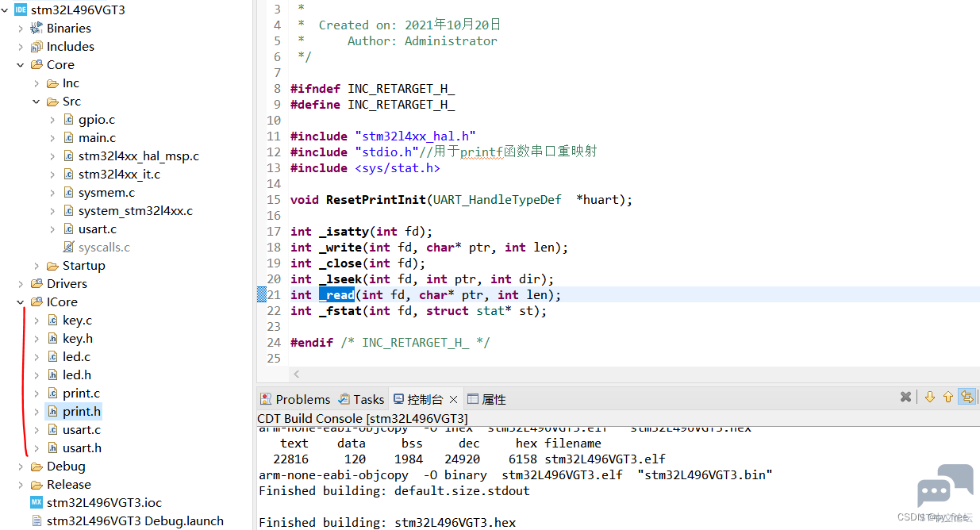Click the "stm32l4xx_hal.h" include string
Image resolution: width=980 pixels, height=530 pixels.
[x=416, y=136]
